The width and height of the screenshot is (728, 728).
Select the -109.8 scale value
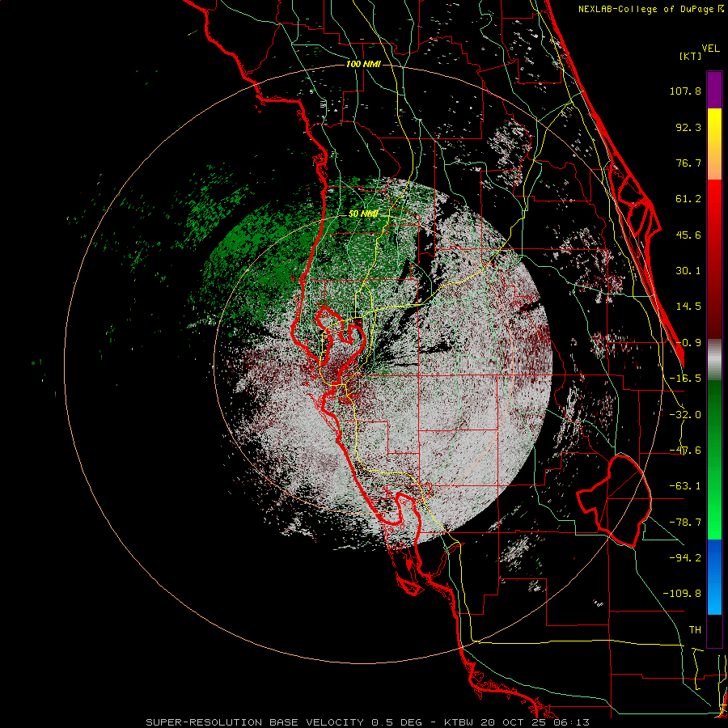point(683,594)
